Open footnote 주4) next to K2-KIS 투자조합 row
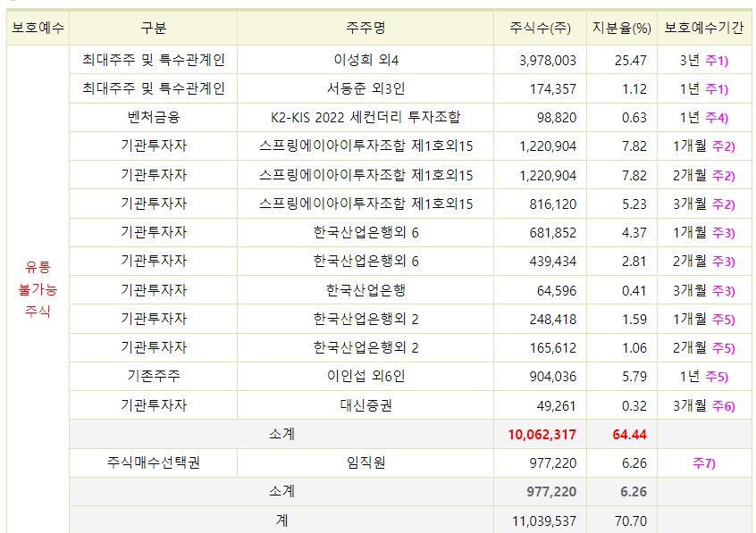Screen dimensions: 756x533 coord(718,116)
